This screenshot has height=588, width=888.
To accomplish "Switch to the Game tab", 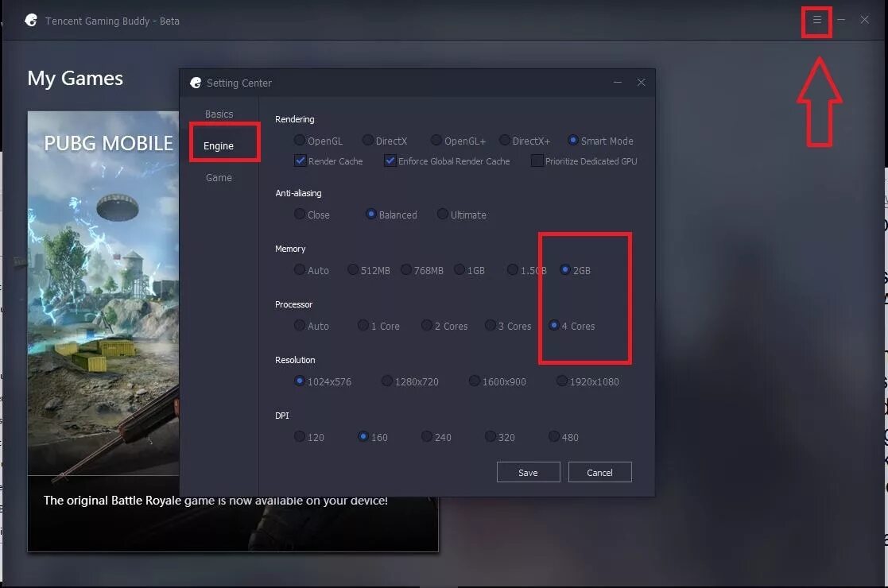I will pyautogui.click(x=219, y=178).
